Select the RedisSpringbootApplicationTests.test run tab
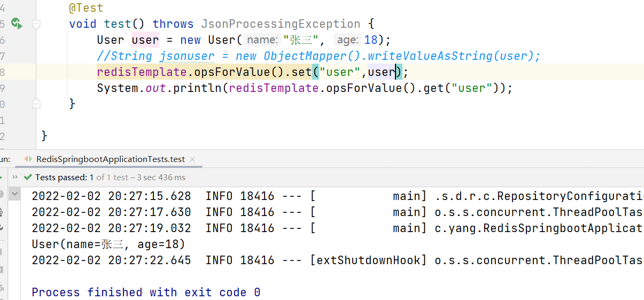The height and width of the screenshot is (300, 644). point(110,159)
